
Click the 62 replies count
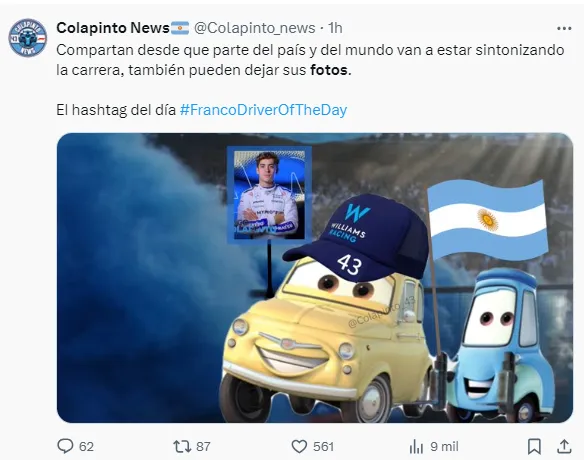86,446
